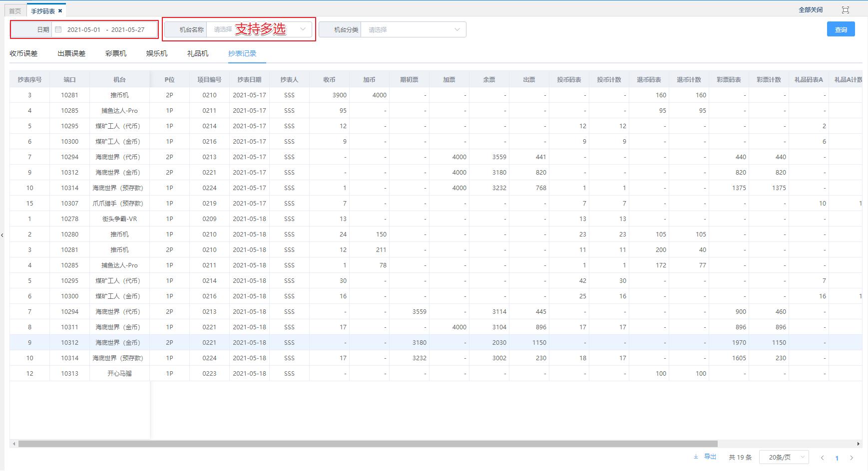This screenshot has height=471, width=868.
Task: Open the 礼品机 tab
Action: click(x=198, y=53)
